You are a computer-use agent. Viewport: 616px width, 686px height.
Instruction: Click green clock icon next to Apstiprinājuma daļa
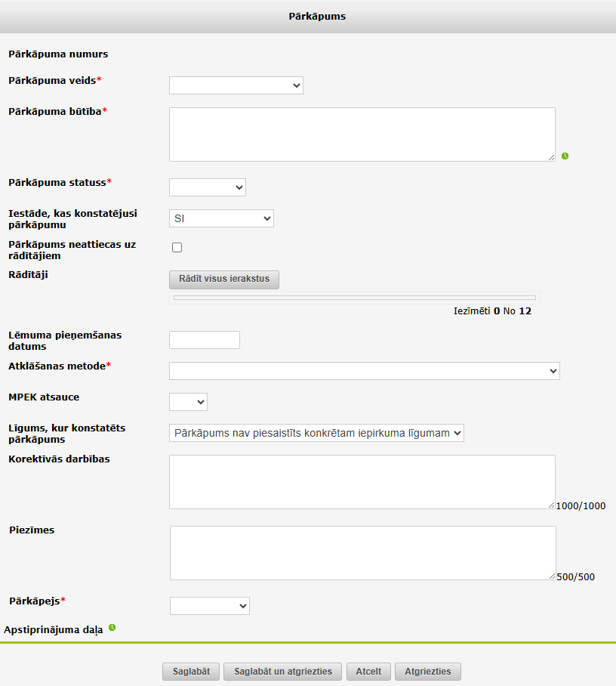tap(112, 628)
